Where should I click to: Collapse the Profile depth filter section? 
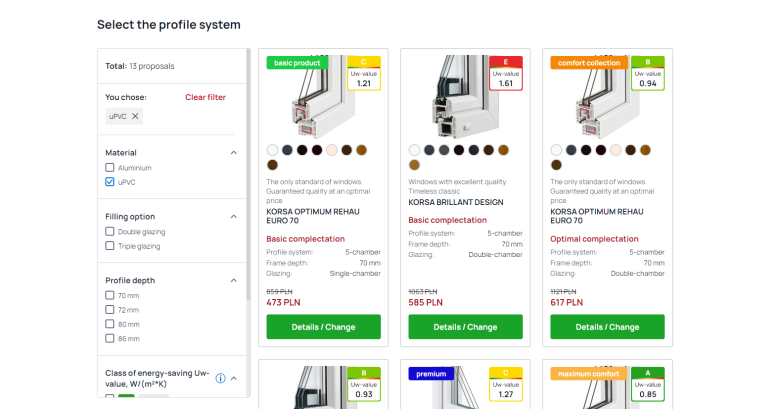(x=234, y=281)
